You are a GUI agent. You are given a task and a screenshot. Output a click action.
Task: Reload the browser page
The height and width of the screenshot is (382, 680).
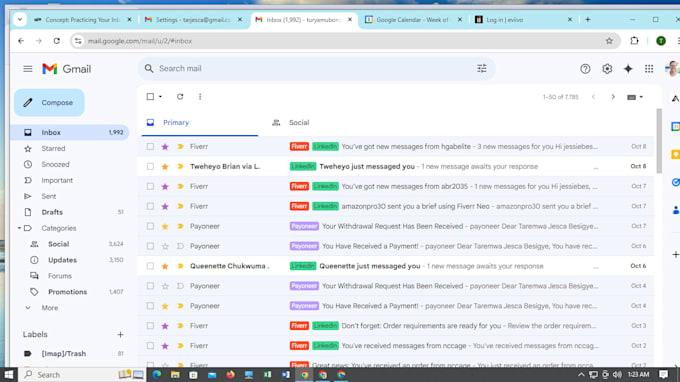tap(57, 41)
